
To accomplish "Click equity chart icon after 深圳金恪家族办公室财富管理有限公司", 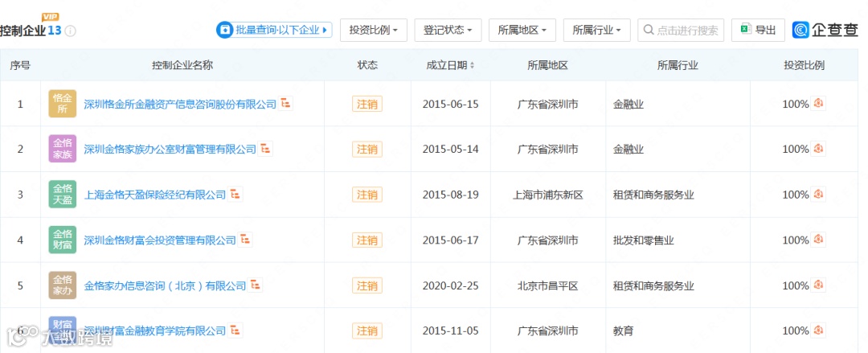I will pos(266,149).
